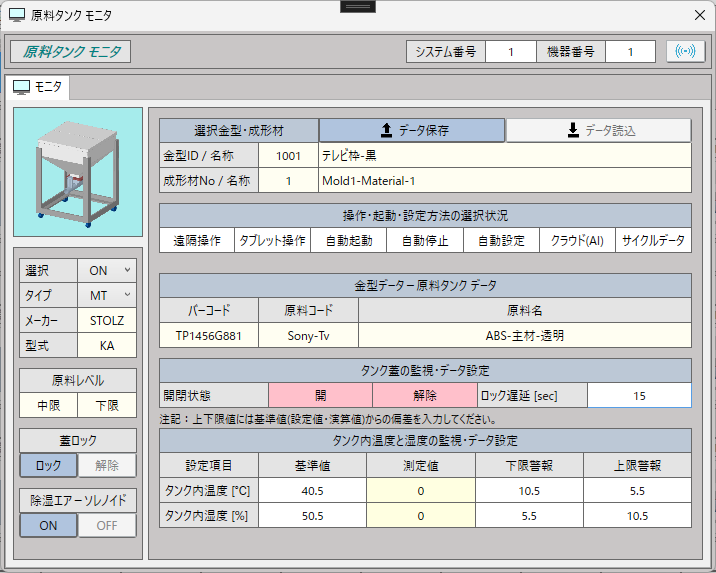Click the サイクルデータ status cell
This screenshot has width=716, height=573.
(x=653, y=241)
